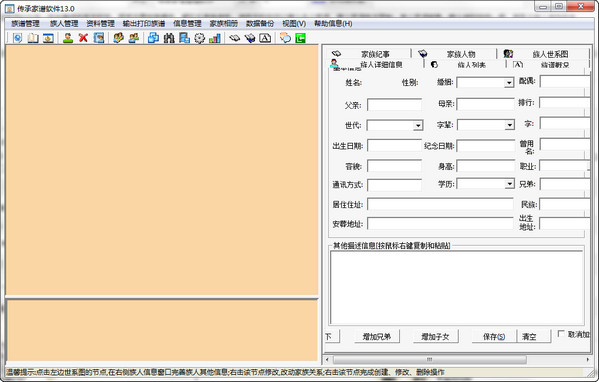Image resolution: width=599 pixels, height=382 pixels.
Task: Click the computer network icon in the toolbar
Action: pos(185,38)
